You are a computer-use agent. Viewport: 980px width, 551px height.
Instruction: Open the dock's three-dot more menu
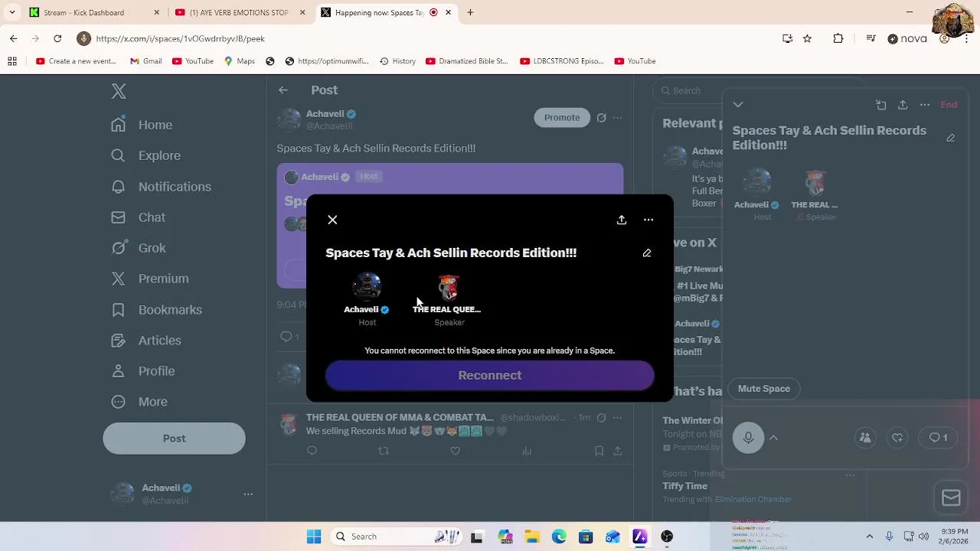[x=925, y=105]
